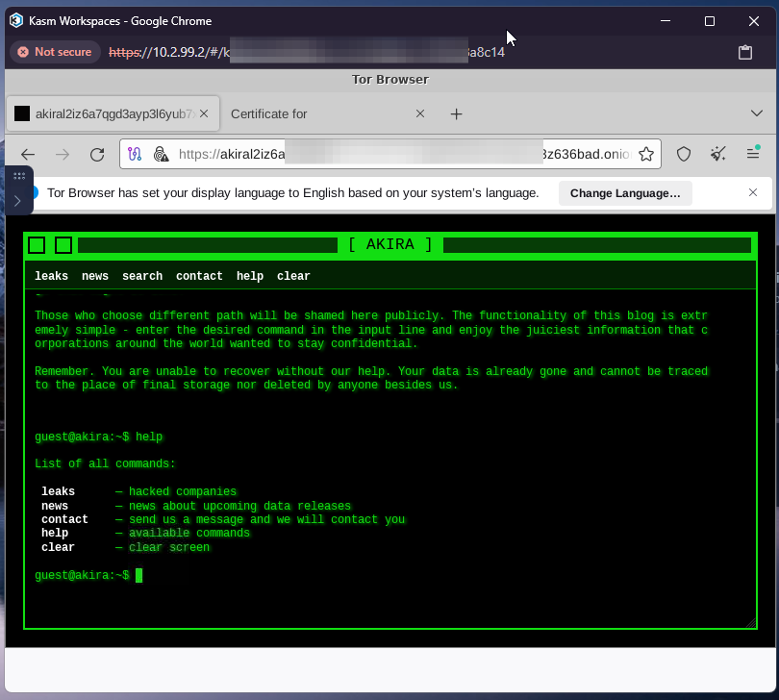Go back in Tor Browser

tap(28, 155)
